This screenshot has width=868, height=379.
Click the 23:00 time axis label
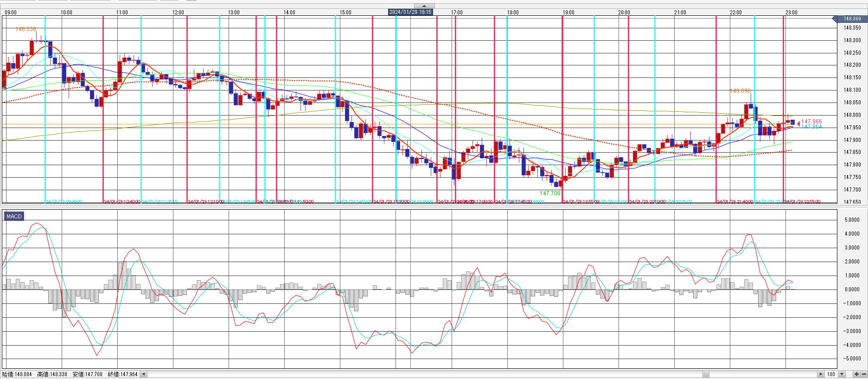pos(791,13)
